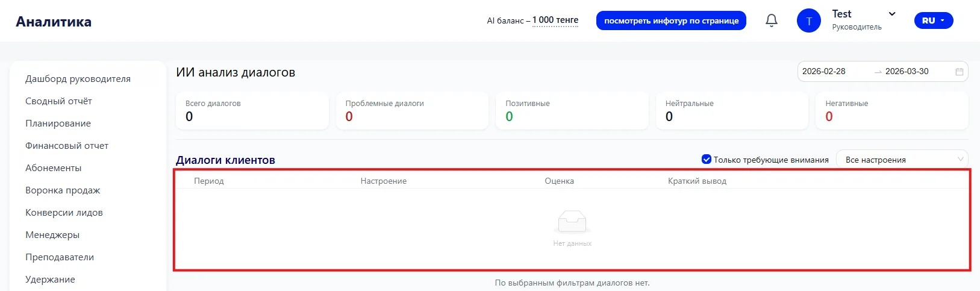
Task: Click the ИИ анализ диалогов heading
Action: [x=236, y=72]
